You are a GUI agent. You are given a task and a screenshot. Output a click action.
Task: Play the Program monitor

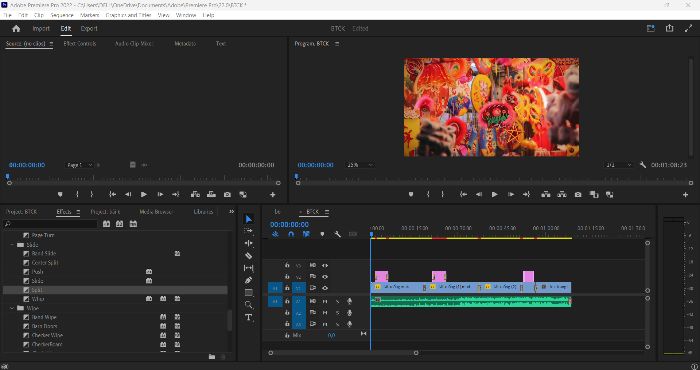tap(494, 195)
